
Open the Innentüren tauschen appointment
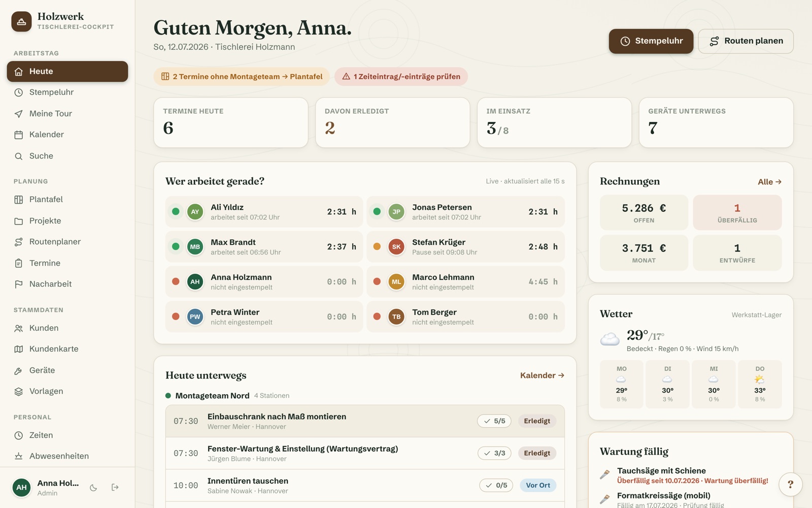point(365,486)
